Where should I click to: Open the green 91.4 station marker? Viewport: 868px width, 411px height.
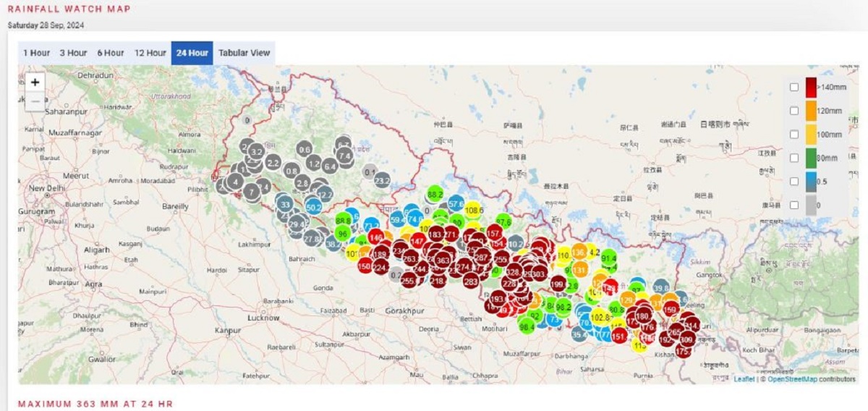click(608, 258)
